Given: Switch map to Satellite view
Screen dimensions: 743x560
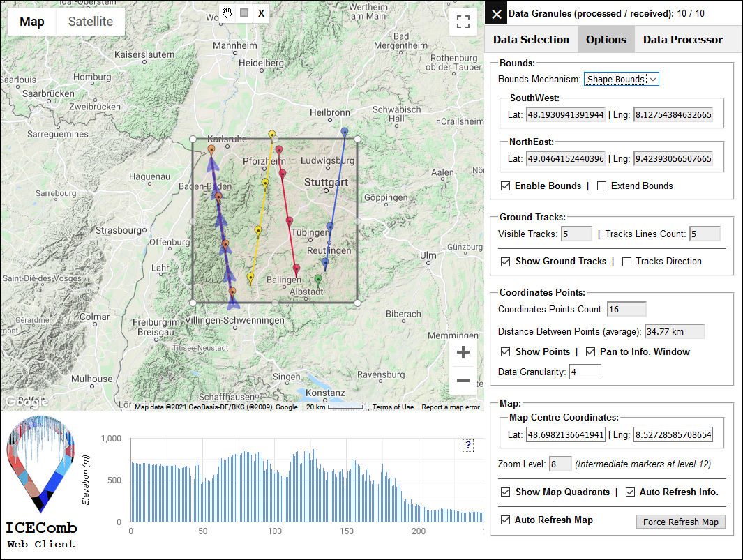Looking at the screenshot, I should pyautogui.click(x=90, y=22).
